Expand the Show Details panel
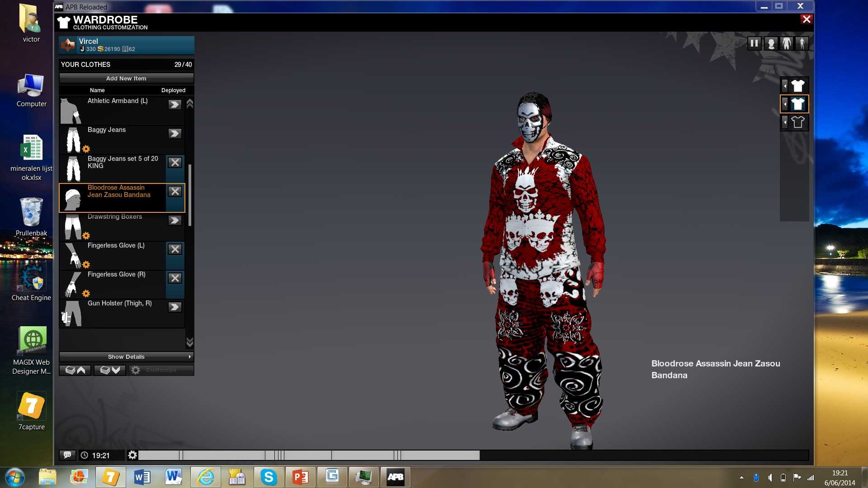Viewport: 868px width, 488px height. pyautogui.click(x=126, y=357)
